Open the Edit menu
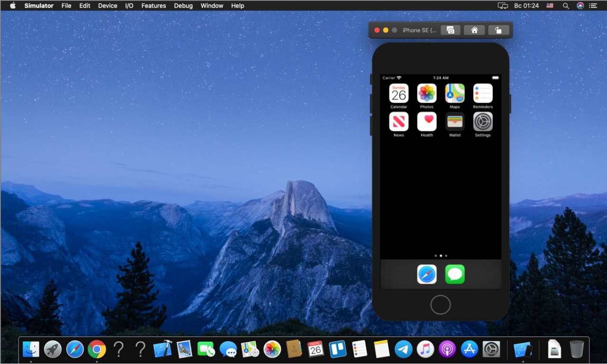 coord(85,6)
